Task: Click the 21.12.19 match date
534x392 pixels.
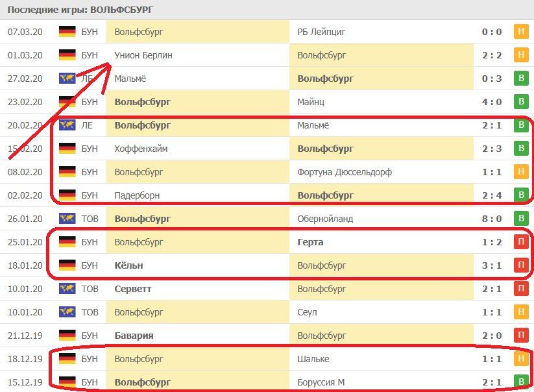Action: 25,336
